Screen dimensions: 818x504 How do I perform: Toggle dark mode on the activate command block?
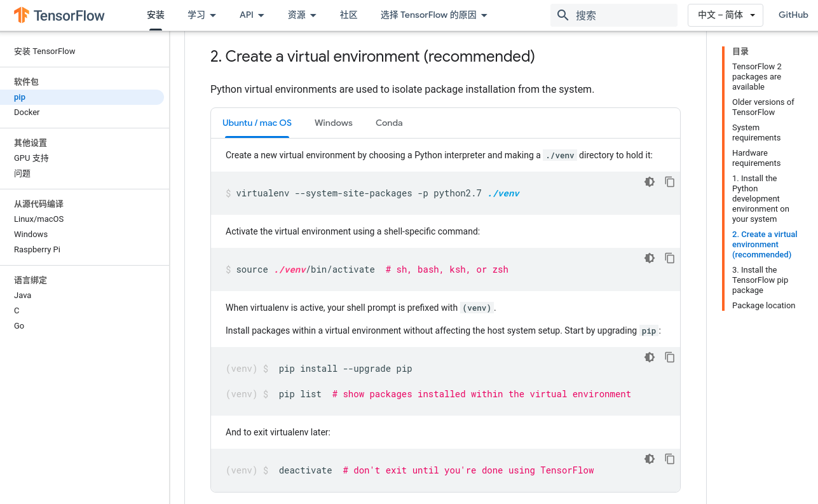[x=649, y=258]
